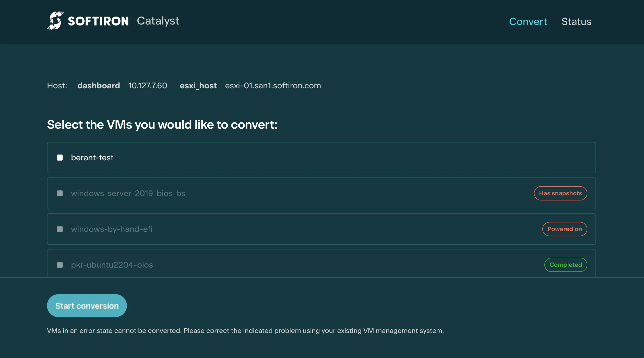The width and height of the screenshot is (644, 358).
Task: Click the 10.127.7.60 IP address label
Action: (x=148, y=85)
